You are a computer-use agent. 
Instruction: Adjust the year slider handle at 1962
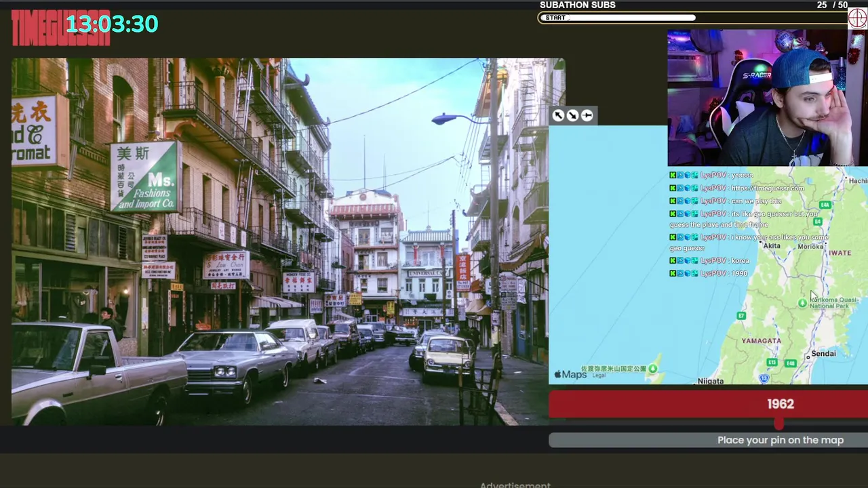(779, 424)
